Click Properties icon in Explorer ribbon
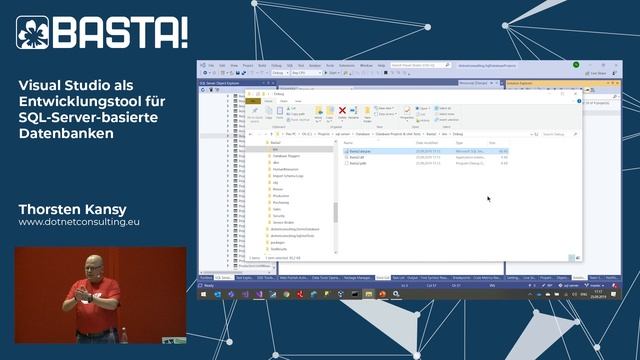The height and width of the screenshot is (360, 640). 407,110
